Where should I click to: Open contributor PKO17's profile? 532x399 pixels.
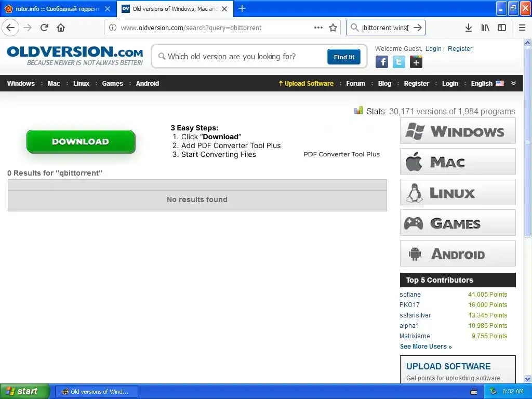point(409,304)
